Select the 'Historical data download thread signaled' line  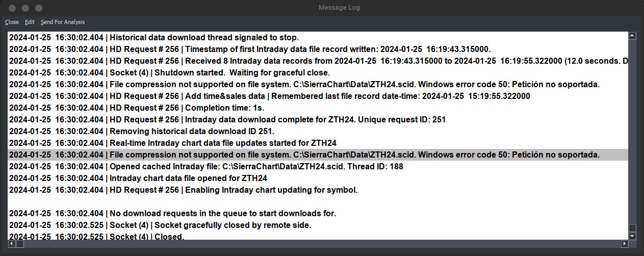click(154, 37)
